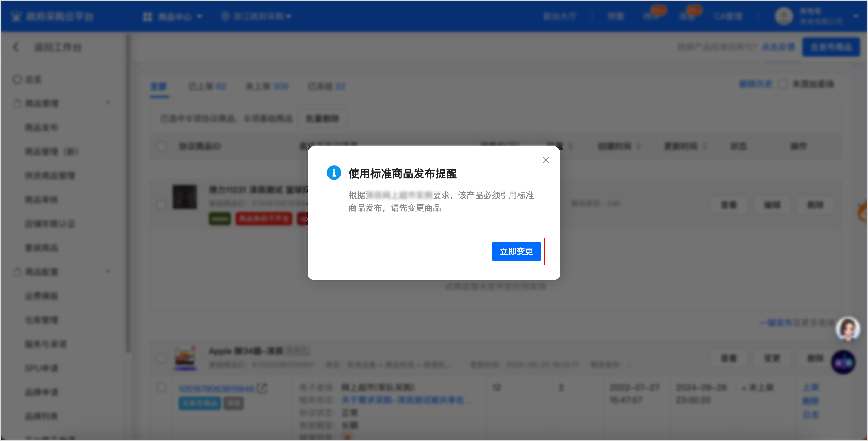This screenshot has height=441, width=868.
Task: Click the dark purple round assistant icon
Action: point(843,362)
